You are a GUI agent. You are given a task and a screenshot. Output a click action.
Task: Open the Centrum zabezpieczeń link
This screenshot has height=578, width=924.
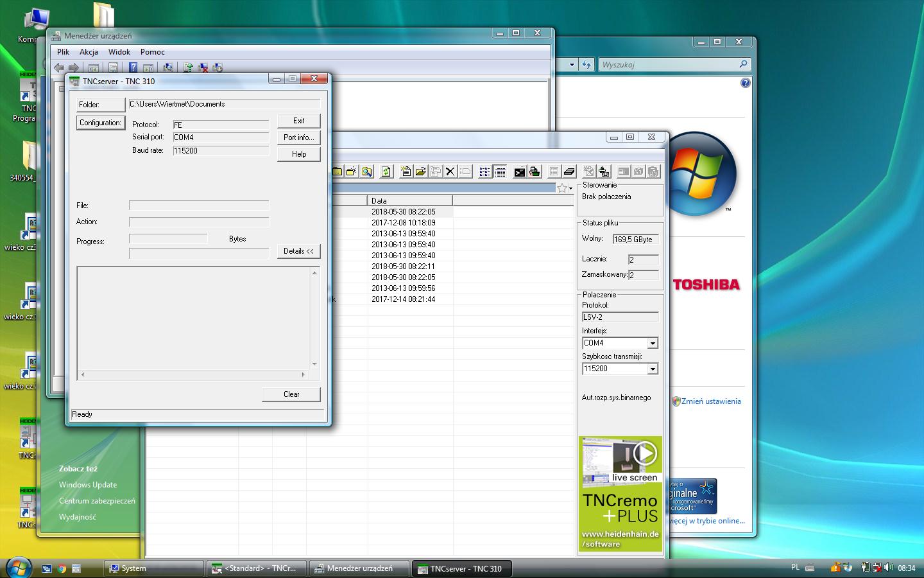(x=97, y=501)
